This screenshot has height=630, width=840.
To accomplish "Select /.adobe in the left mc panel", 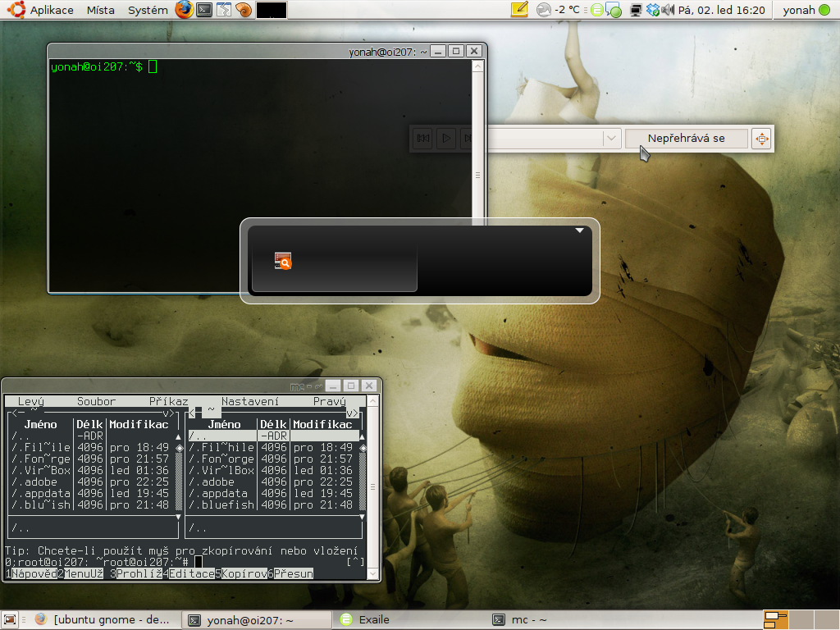I will 91,482.
